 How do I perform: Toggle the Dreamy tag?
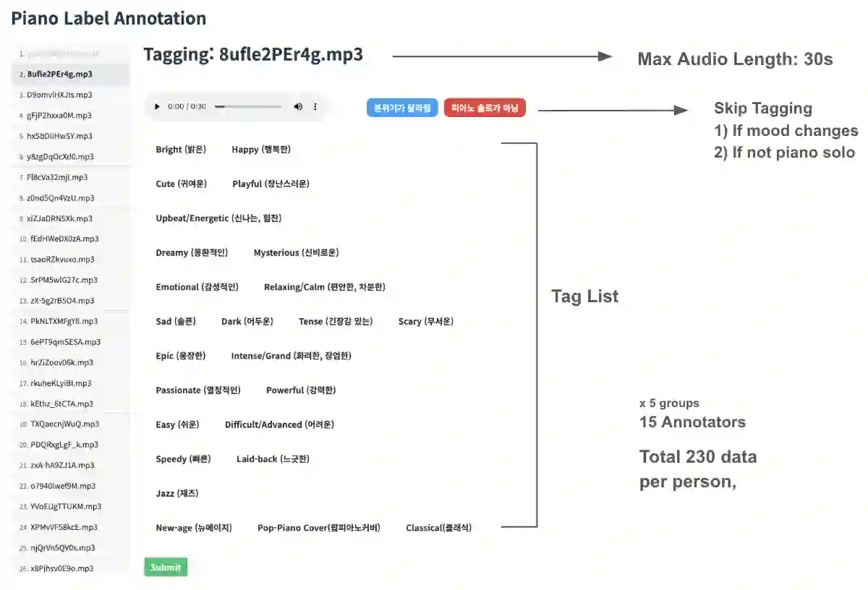point(192,253)
